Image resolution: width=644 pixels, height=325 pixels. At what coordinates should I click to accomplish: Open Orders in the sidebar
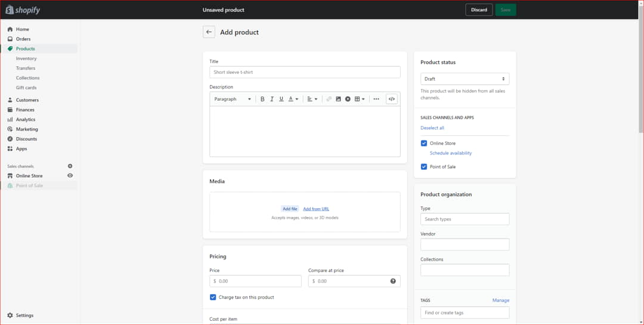tap(23, 39)
